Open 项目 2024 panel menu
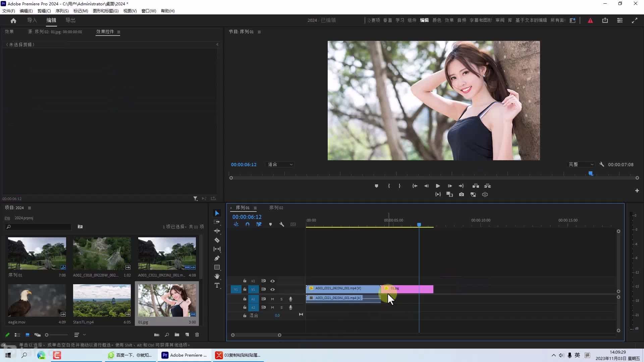The height and width of the screenshot is (362, 644). [30, 208]
